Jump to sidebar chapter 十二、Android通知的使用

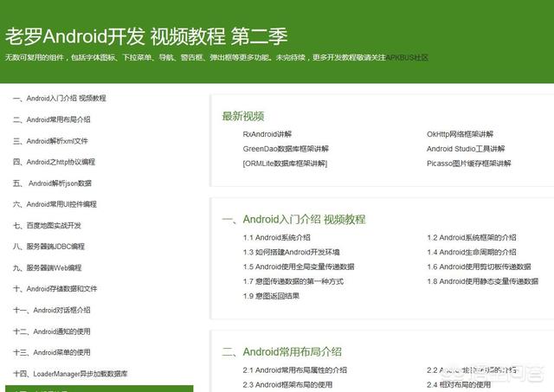51,331
